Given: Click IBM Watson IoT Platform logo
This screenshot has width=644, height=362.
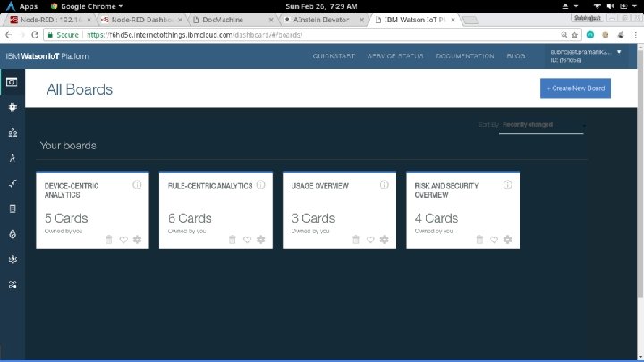Looking at the screenshot, I should click(47, 56).
